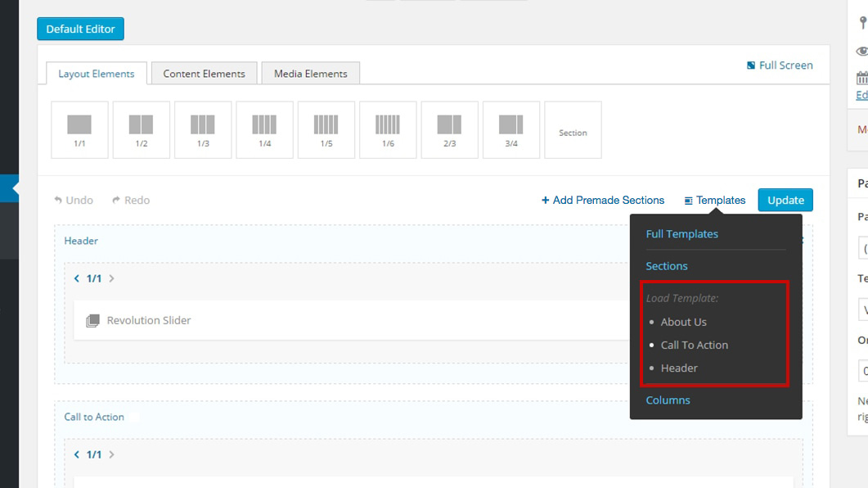Decrease Header column width with left chevron
The image size is (868, 488).
coord(77,278)
